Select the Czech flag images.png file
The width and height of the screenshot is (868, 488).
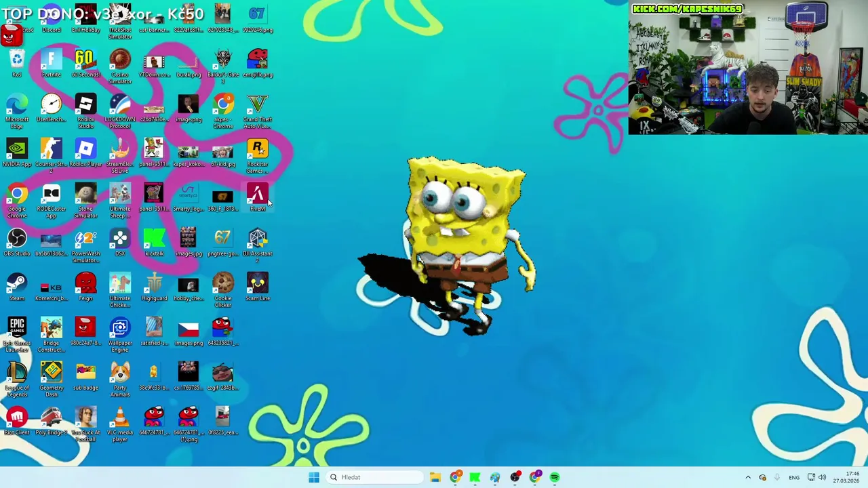tap(189, 331)
